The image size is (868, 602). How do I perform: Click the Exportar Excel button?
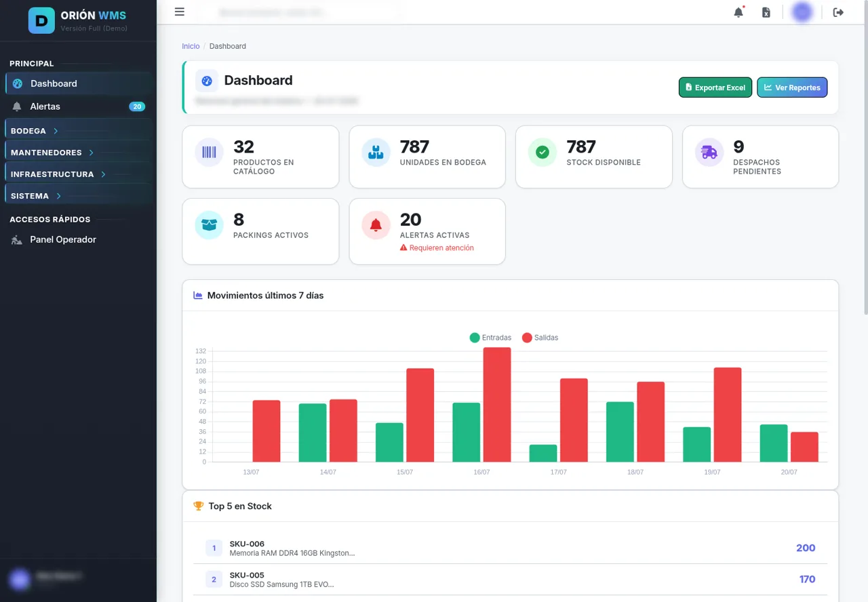(715, 87)
